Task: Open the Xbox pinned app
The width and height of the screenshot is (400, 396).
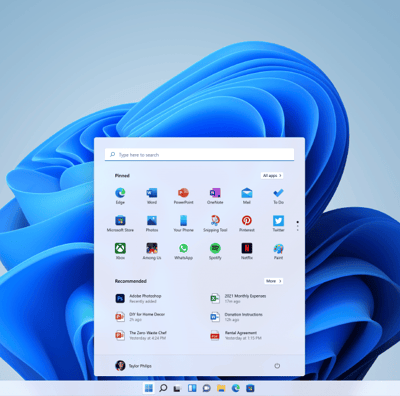Action: click(120, 251)
